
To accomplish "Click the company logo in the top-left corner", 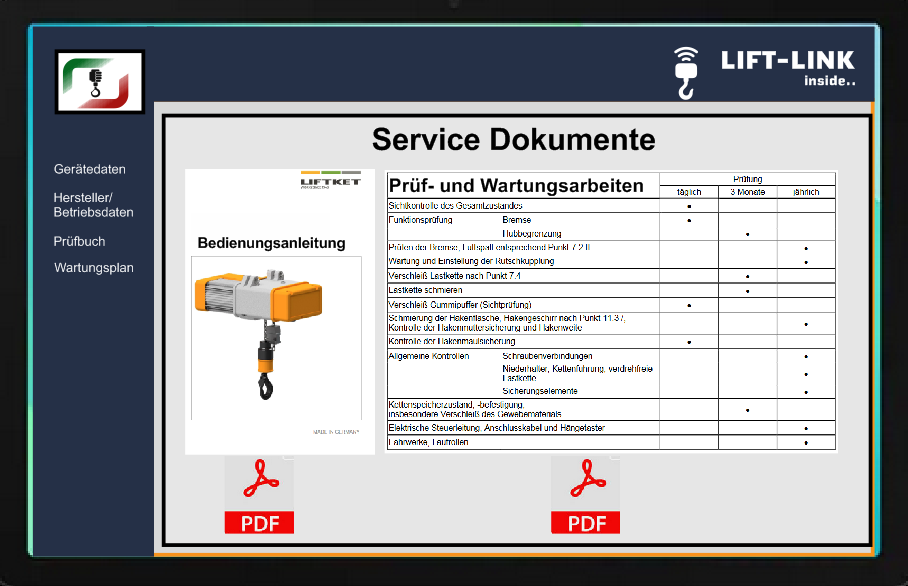I will click(100, 81).
